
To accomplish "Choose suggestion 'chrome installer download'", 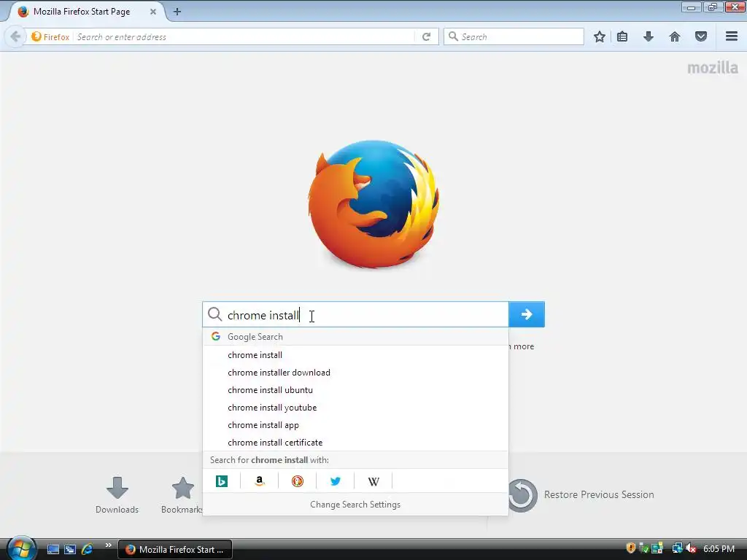I will coord(355,373).
